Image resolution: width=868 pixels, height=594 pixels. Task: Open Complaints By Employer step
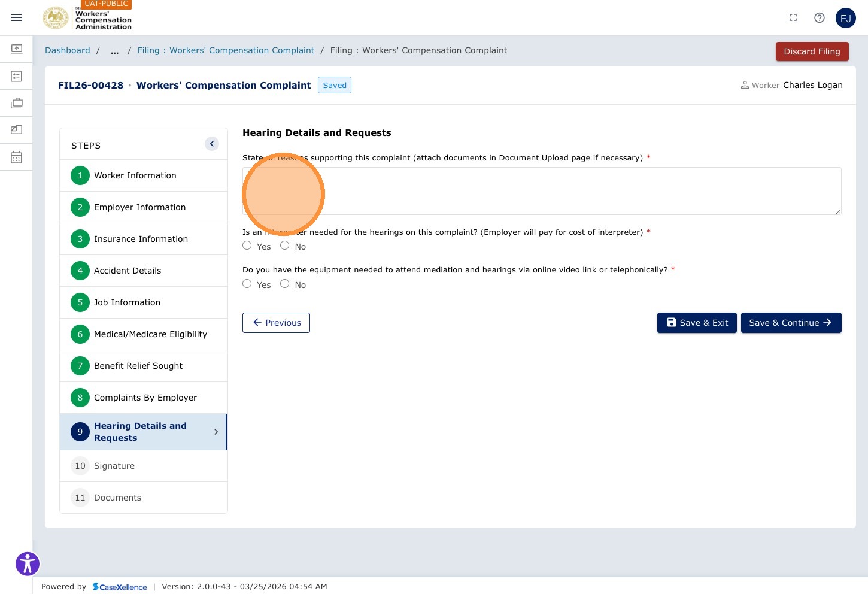[x=144, y=398]
